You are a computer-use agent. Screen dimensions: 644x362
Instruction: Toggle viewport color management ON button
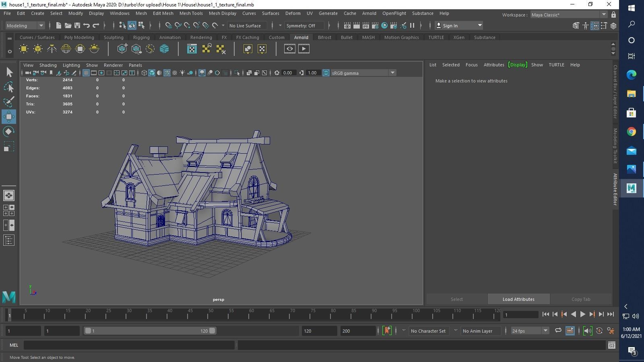click(326, 73)
